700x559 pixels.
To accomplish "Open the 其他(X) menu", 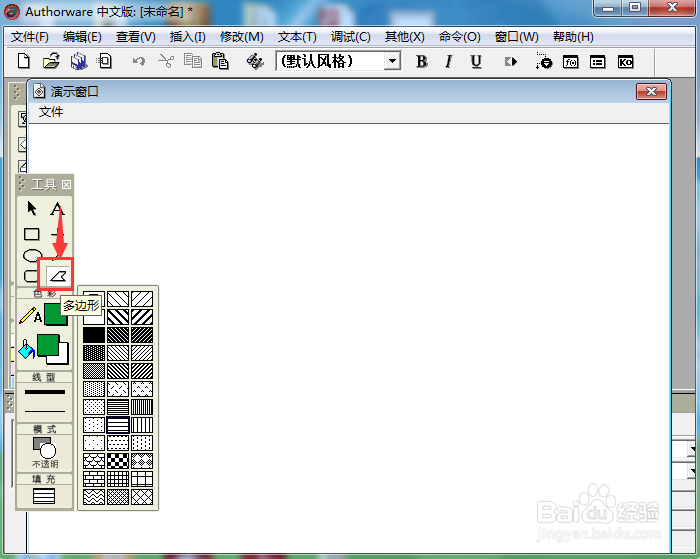I will coord(404,37).
